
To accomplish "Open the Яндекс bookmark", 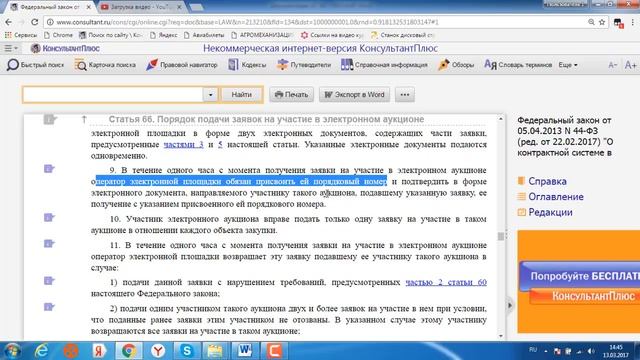I will [x=163, y=35].
